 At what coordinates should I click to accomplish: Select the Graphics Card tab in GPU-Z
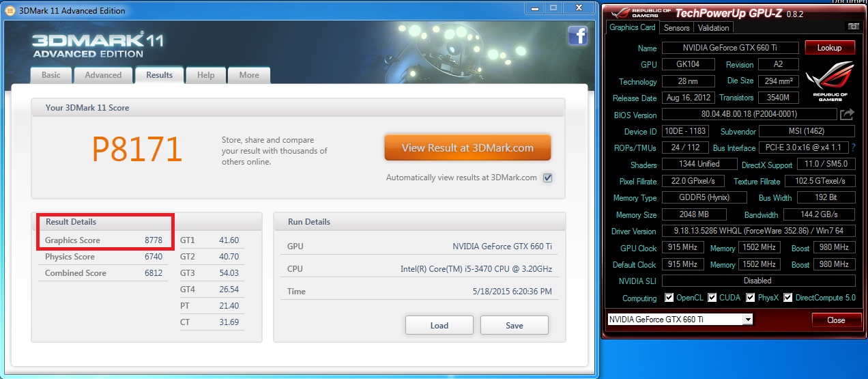[x=633, y=27]
